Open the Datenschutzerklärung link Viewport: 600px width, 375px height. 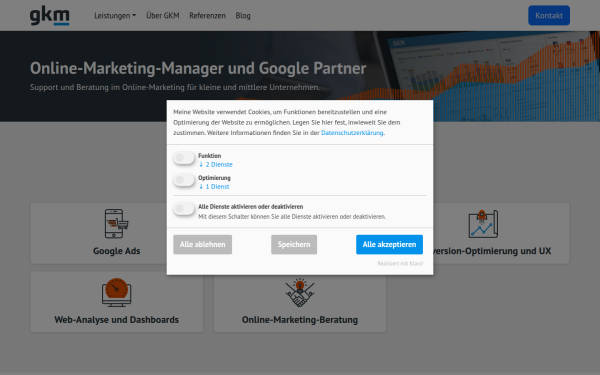(352, 133)
